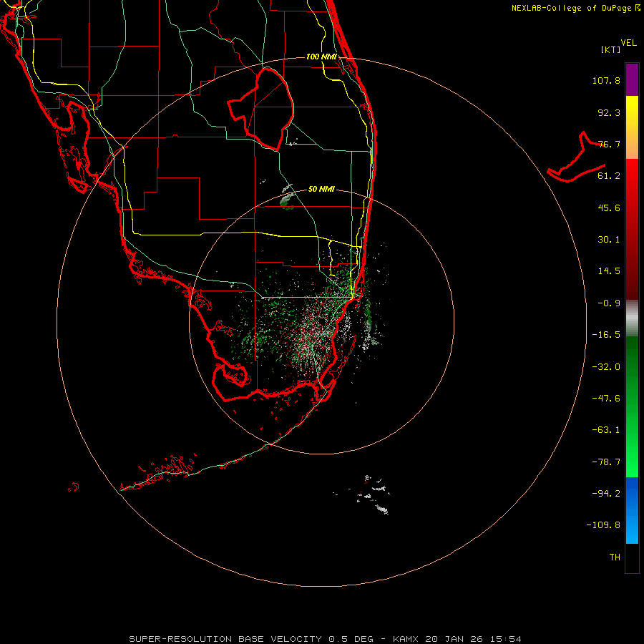Click the -47.6 velocity scale value

(x=606, y=399)
